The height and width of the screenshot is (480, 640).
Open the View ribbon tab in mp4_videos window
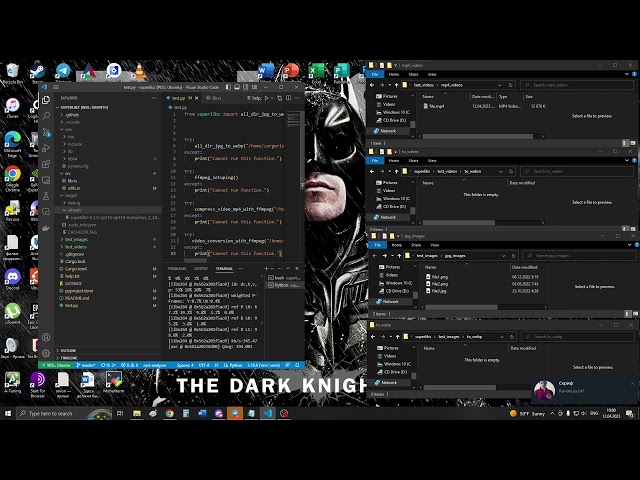click(432, 74)
